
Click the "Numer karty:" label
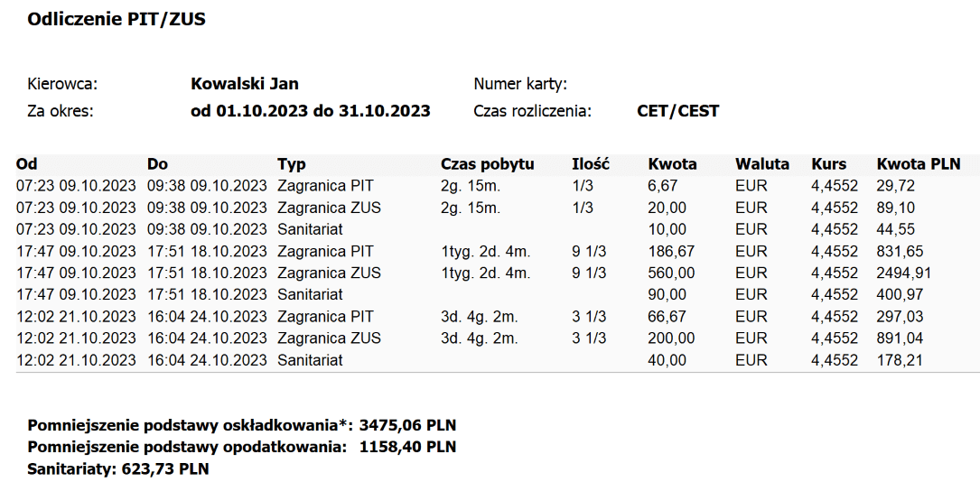click(520, 84)
